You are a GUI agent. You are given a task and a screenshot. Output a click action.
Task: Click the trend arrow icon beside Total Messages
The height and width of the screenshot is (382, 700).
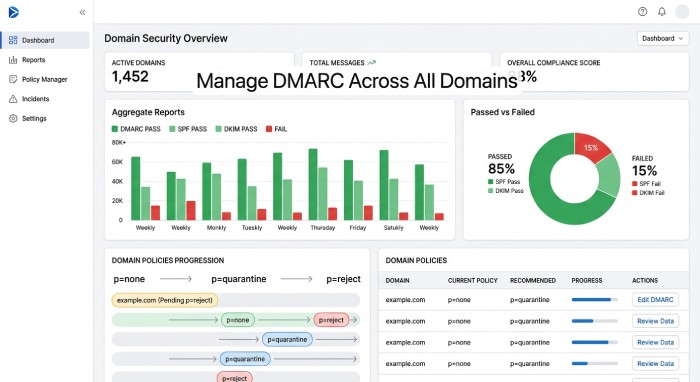click(x=371, y=63)
